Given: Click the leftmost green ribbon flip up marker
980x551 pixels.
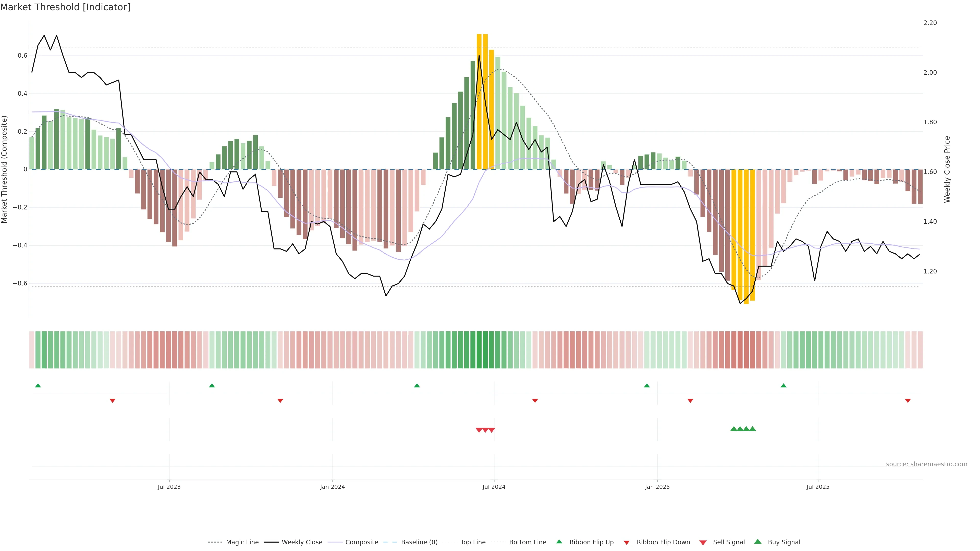Looking at the screenshot, I should (38, 386).
